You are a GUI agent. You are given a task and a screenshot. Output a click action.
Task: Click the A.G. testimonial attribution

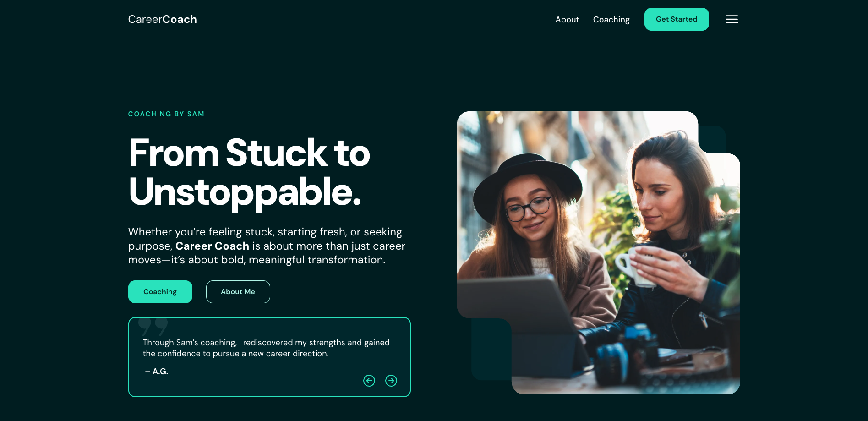(x=157, y=372)
